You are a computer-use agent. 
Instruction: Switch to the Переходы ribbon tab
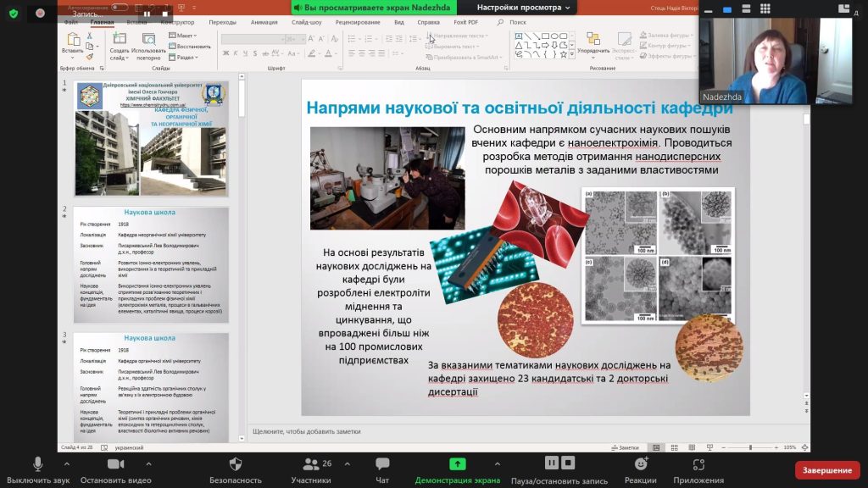pyautogui.click(x=223, y=22)
